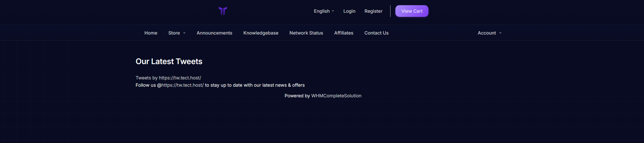This screenshot has width=644, height=143.
Task: Expand the Store menu
Action: tap(177, 33)
